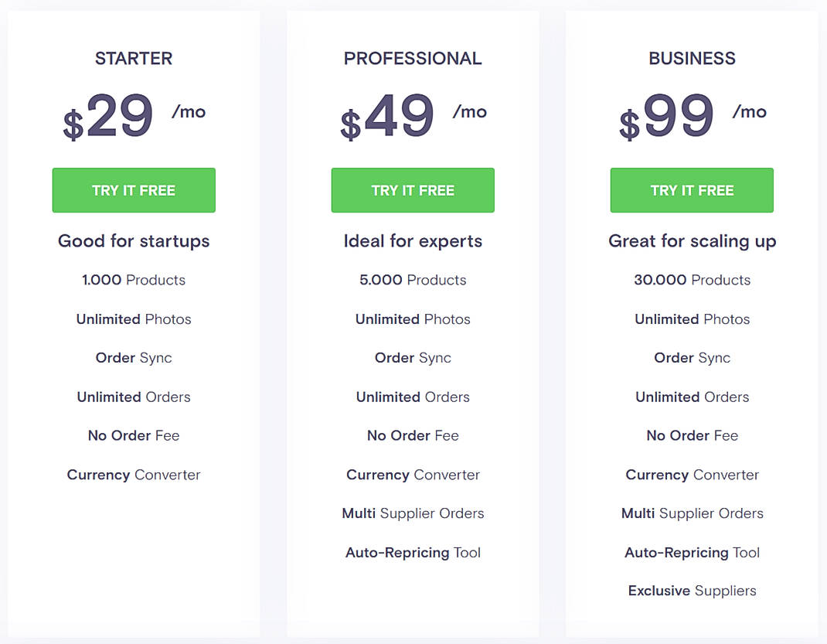Click TRY IT FREE under the Professional plan

pyautogui.click(x=412, y=190)
